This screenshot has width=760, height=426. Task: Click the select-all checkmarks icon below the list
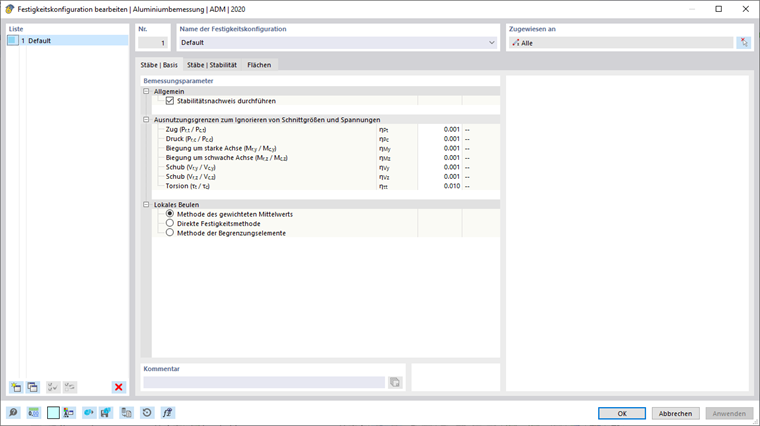(52, 387)
